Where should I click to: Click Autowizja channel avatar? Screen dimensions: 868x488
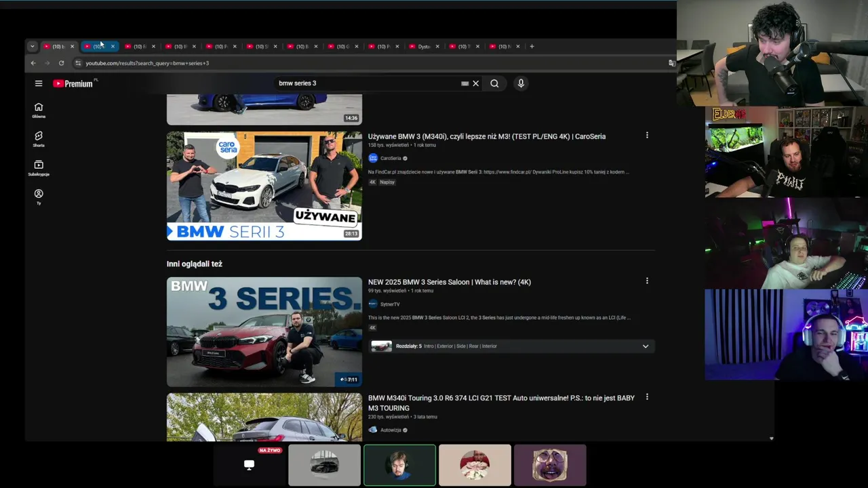click(x=373, y=430)
